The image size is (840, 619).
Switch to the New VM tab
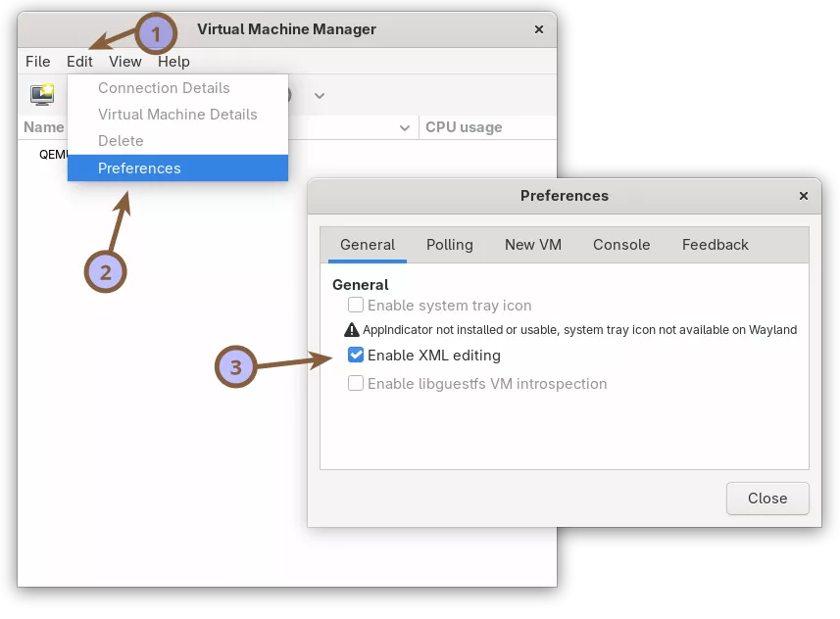(x=532, y=245)
